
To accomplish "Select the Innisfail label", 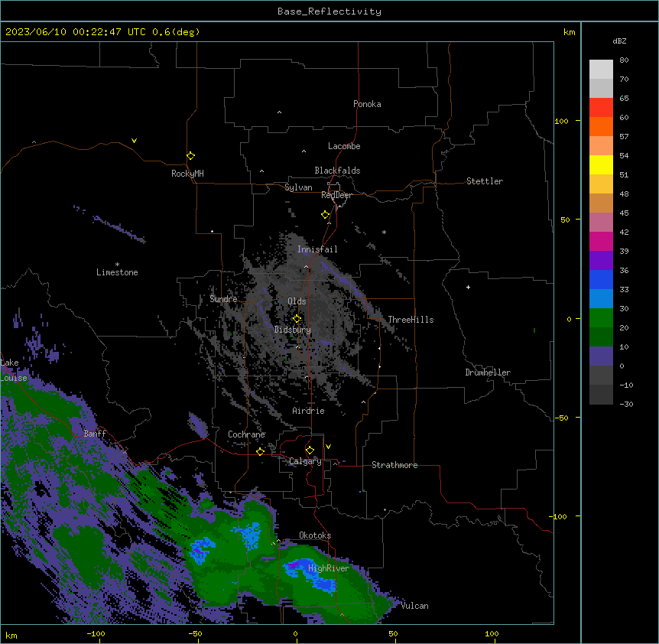I will pos(317,249).
